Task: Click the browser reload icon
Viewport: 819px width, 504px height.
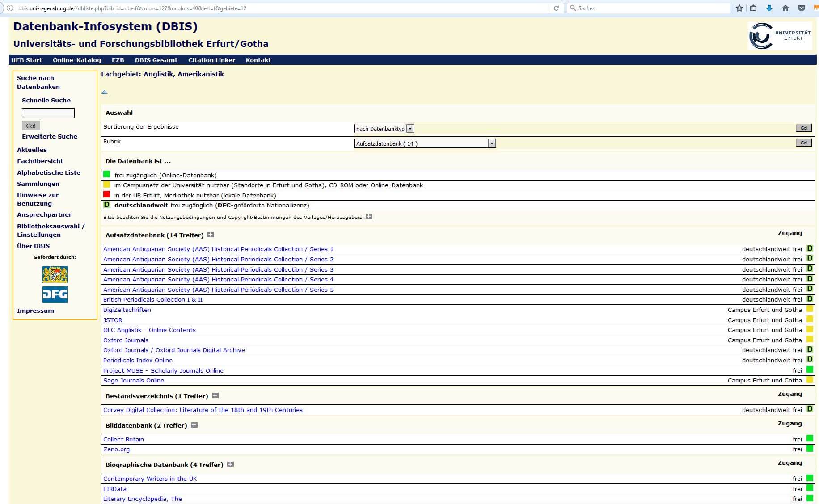Action: tap(556, 8)
